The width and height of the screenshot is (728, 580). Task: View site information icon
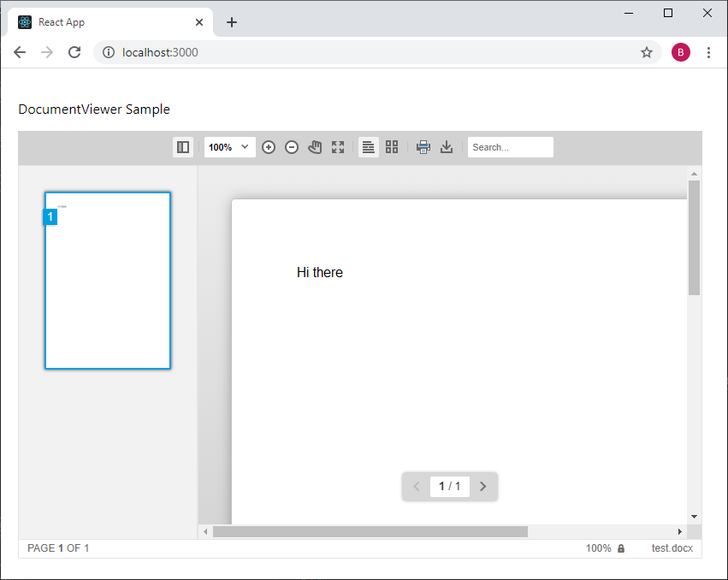(108, 52)
